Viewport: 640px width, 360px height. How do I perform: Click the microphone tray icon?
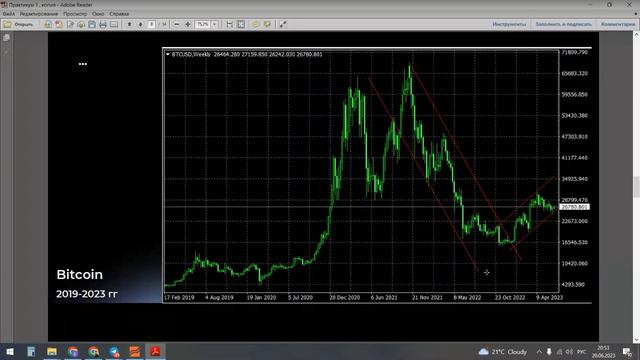(549, 352)
